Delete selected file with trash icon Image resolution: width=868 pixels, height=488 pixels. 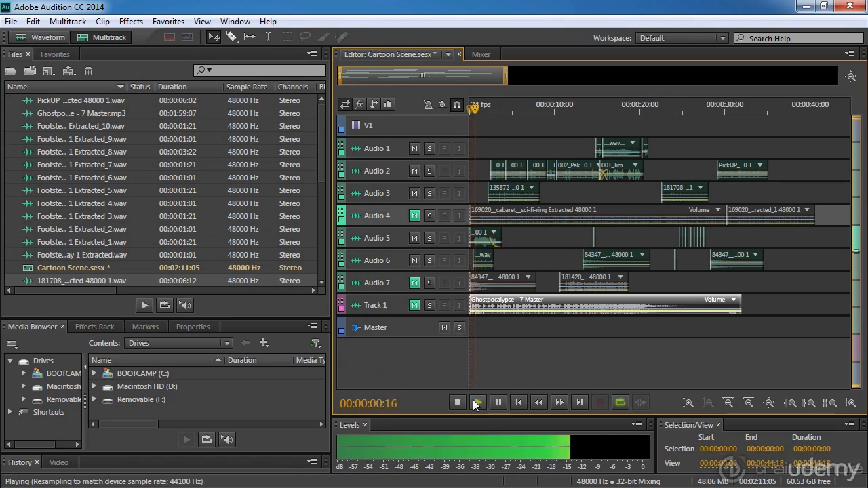(x=88, y=71)
